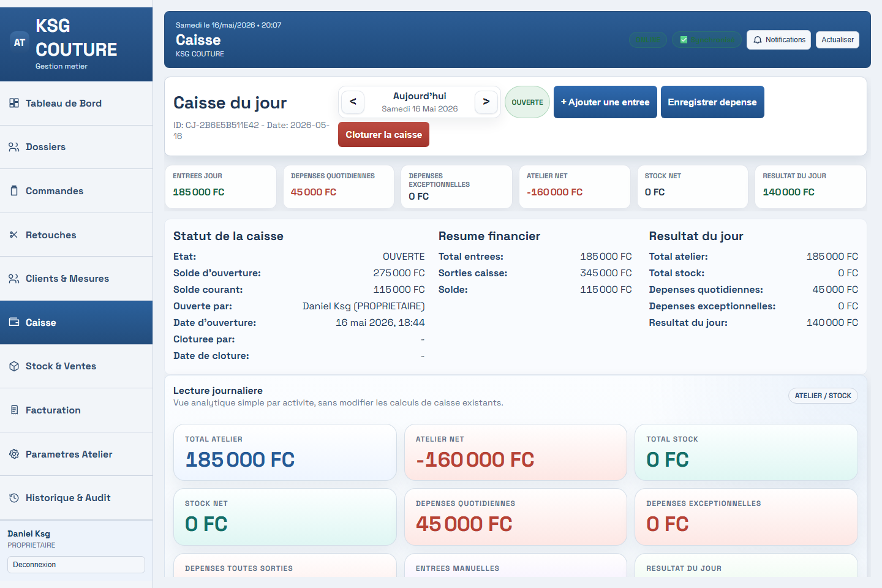Click the Solde courant 115 000 FC value

click(399, 290)
